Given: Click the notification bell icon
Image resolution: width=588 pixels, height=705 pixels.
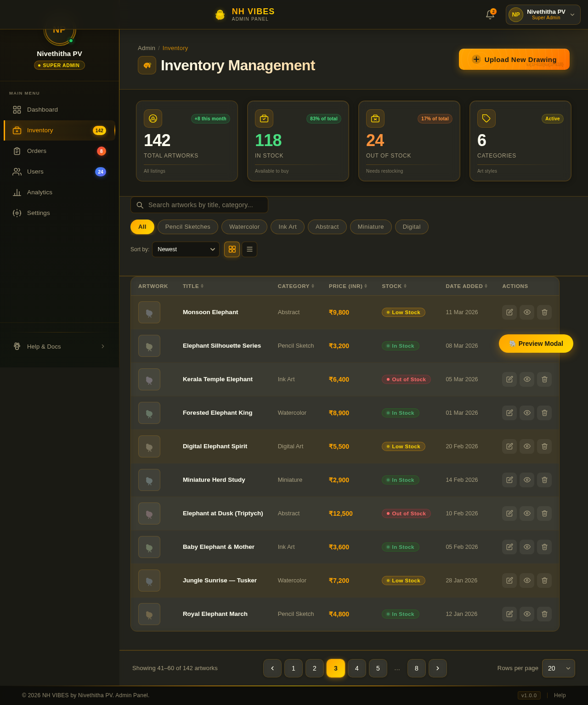Looking at the screenshot, I should [489, 14].
